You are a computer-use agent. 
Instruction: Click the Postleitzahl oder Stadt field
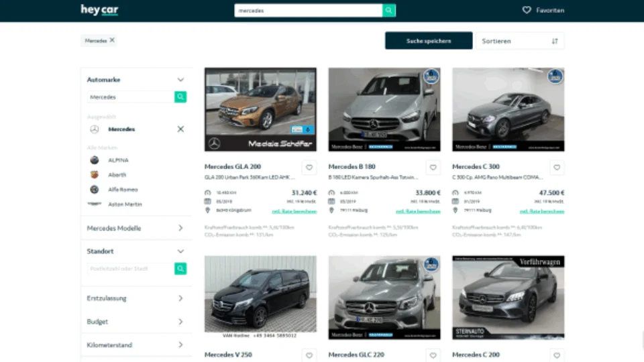pos(131,268)
